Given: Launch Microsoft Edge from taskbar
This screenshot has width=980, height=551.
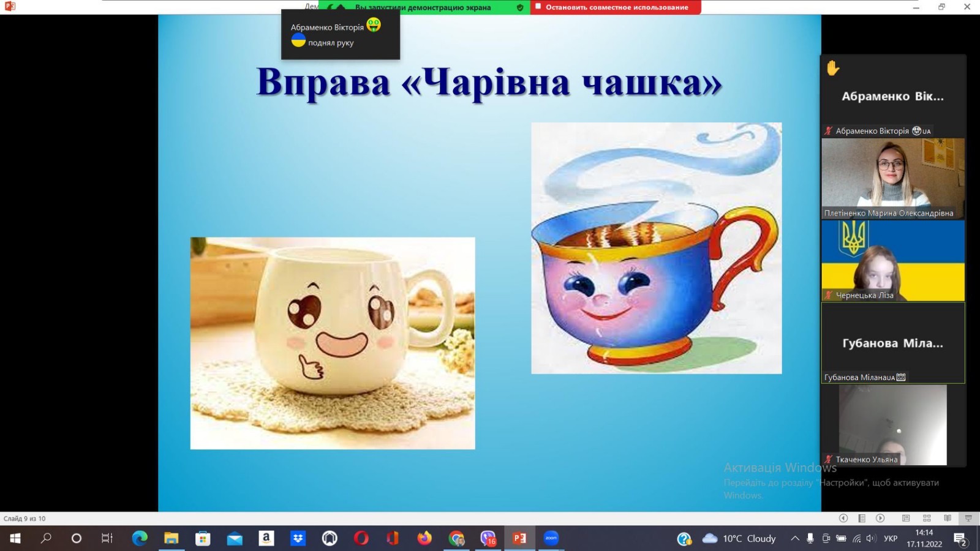Looking at the screenshot, I should [140, 538].
